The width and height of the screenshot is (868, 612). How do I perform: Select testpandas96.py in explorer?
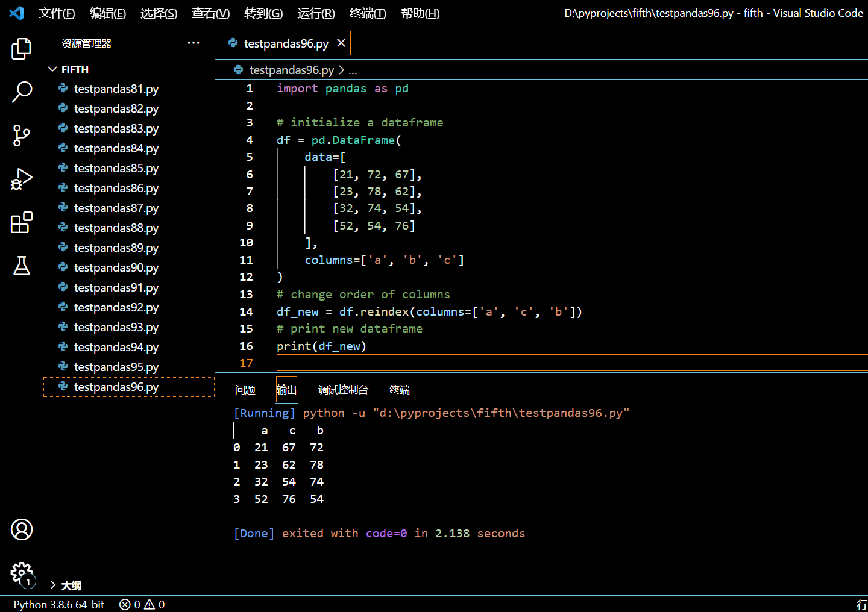[129, 387]
